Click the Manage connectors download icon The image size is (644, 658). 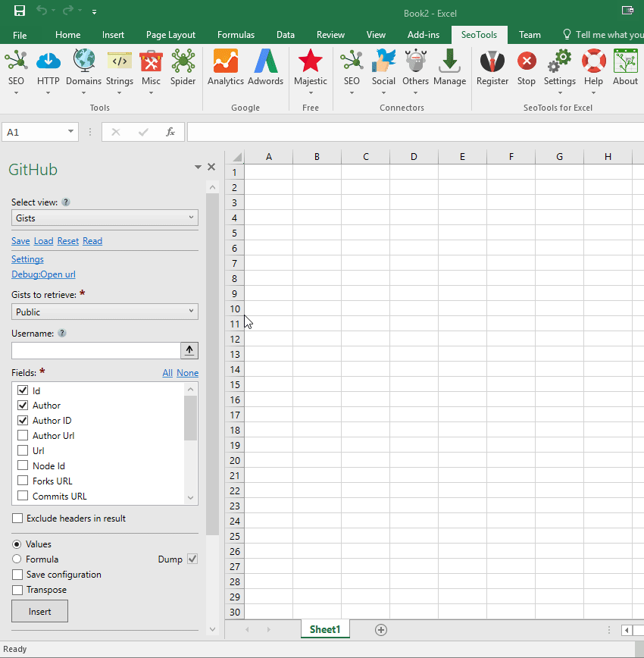pyautogui.click(x=450, y=61)
